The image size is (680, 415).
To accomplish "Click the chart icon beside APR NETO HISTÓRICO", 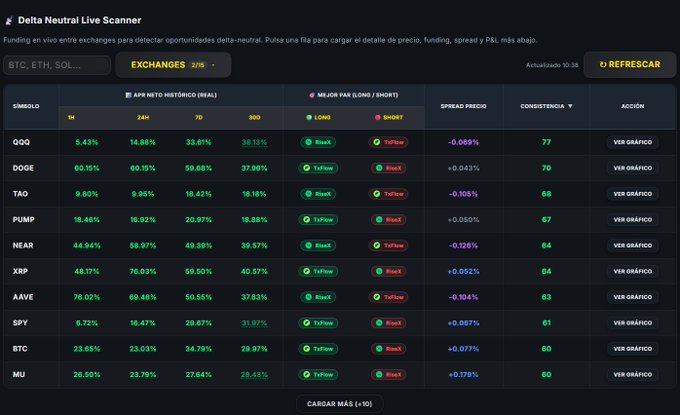I will click(128, 95).
